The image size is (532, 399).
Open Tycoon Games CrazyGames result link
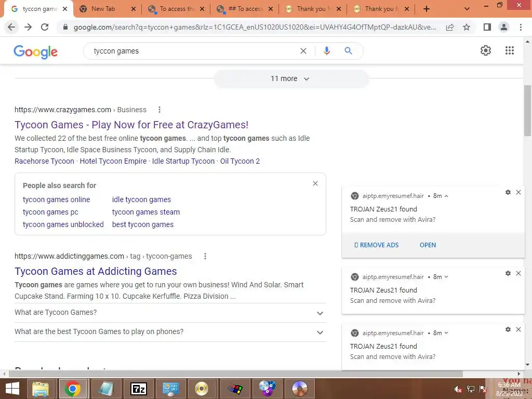point(131,125)
